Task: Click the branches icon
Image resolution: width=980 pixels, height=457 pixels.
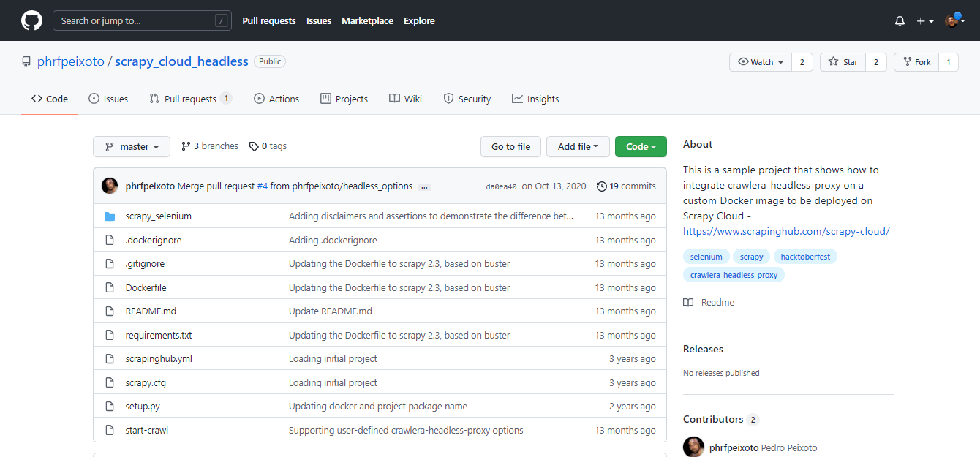Action: click(x=186, y=146)
